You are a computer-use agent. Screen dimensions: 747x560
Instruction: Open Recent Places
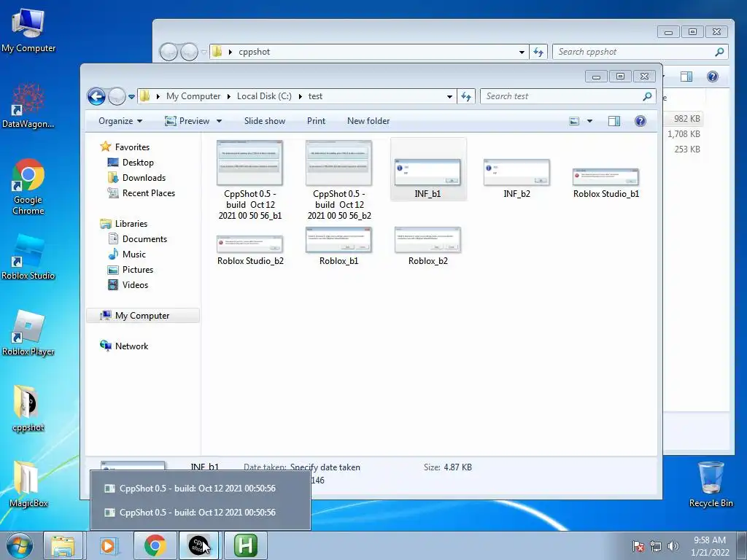click(x=148, y=192)
